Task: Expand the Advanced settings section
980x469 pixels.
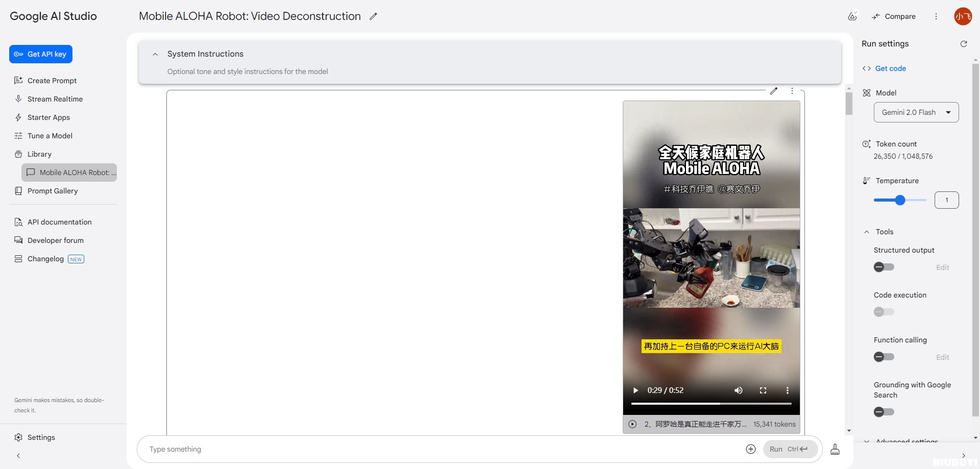Action: click(x=901, y=441)
